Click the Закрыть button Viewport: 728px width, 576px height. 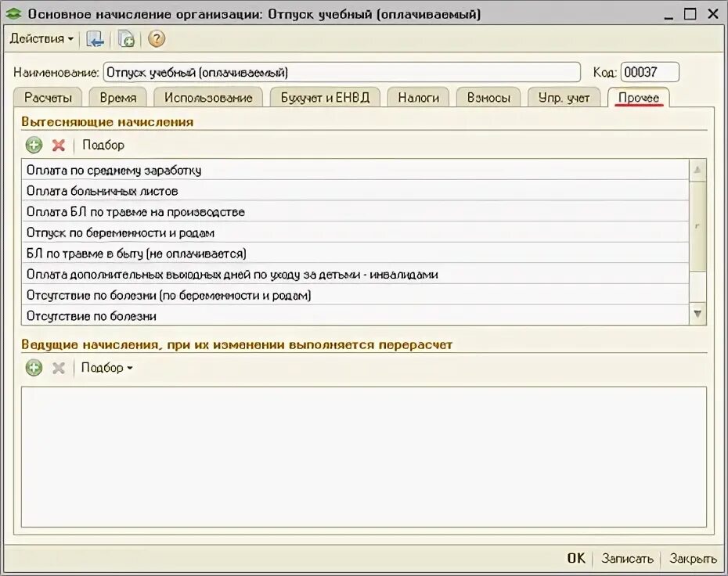coord(693,558)
